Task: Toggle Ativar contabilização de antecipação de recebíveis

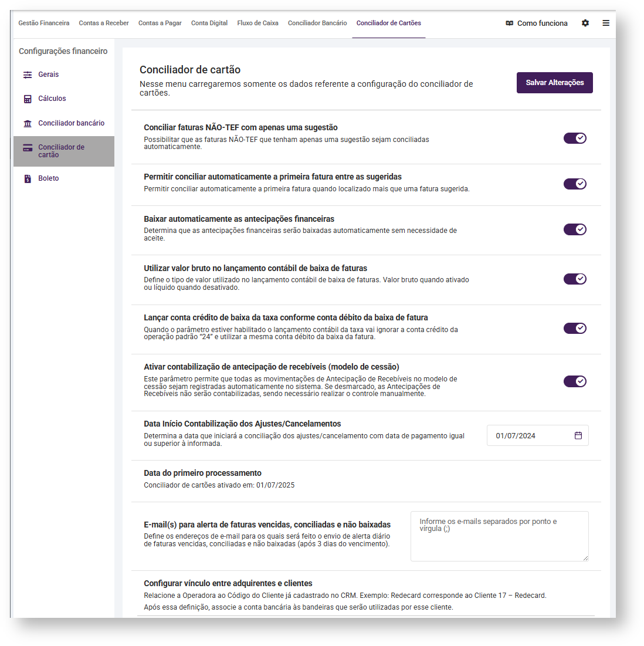Action: coord(575,381)
